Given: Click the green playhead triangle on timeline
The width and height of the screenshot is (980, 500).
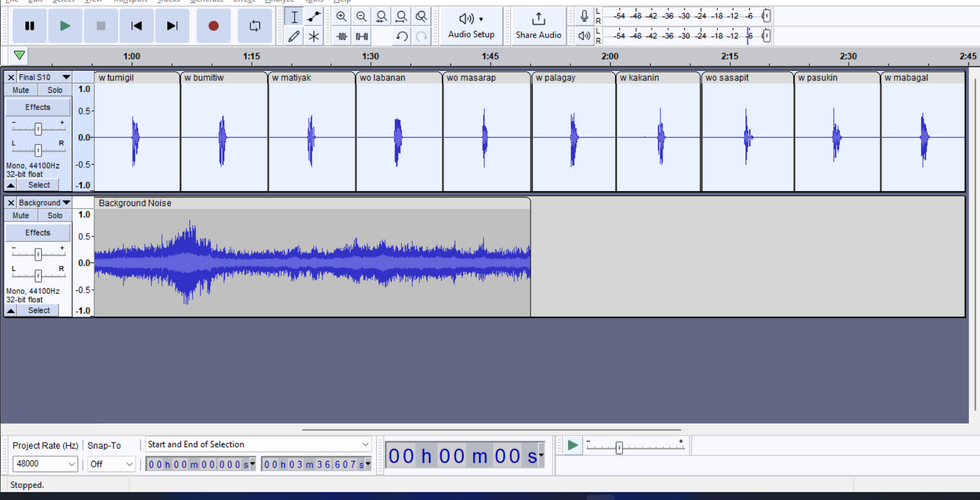Looking at the screenshot, I should [19, 56].
